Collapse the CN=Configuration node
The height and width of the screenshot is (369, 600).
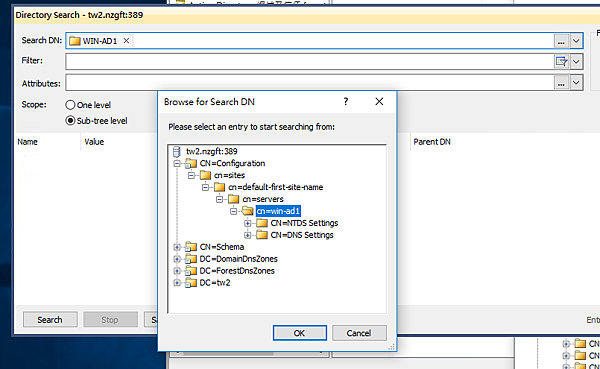(177, 164)
